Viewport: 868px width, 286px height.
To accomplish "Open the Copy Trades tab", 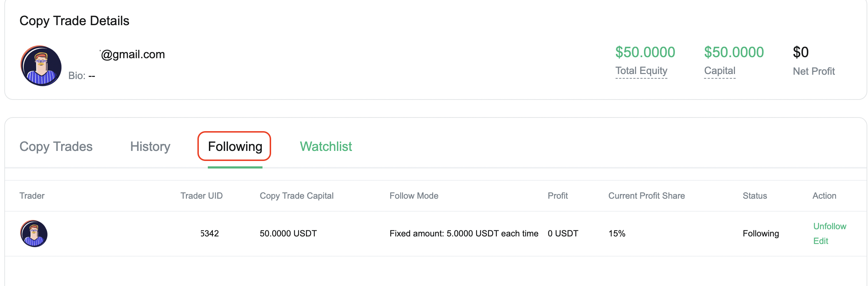I will point(56,147).
